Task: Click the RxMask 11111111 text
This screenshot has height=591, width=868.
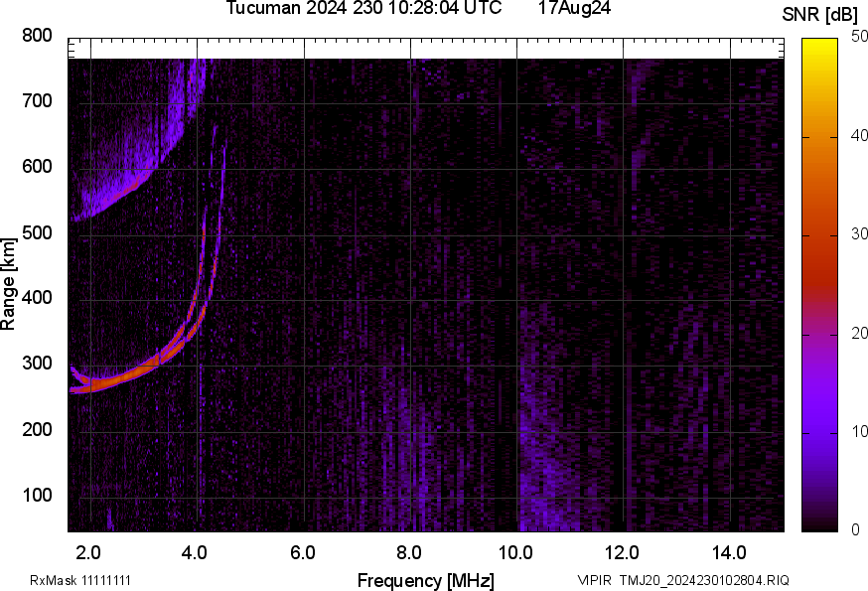Action: pyautogui.click(x=80, y=580)
